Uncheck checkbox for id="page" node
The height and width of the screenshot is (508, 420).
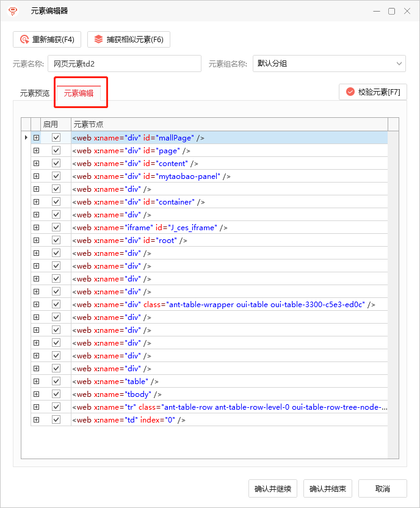click(x=56, y=150)
